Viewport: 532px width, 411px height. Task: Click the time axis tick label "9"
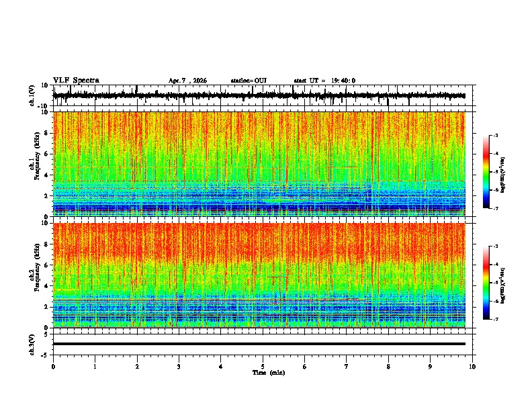[430, 367]
